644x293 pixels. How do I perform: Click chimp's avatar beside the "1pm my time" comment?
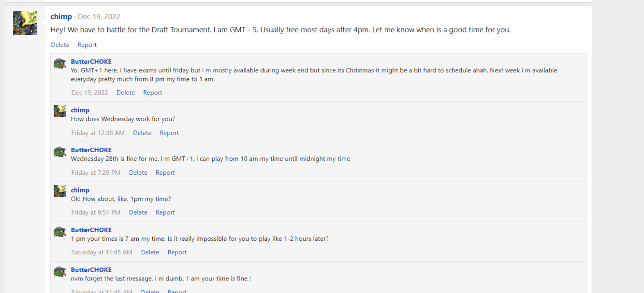click(x=59, y=191)
